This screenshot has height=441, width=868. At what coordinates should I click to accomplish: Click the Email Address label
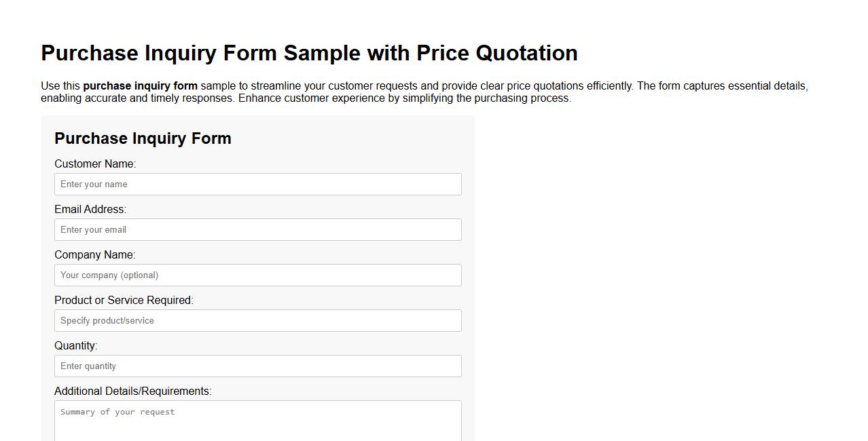coord(90,209)
